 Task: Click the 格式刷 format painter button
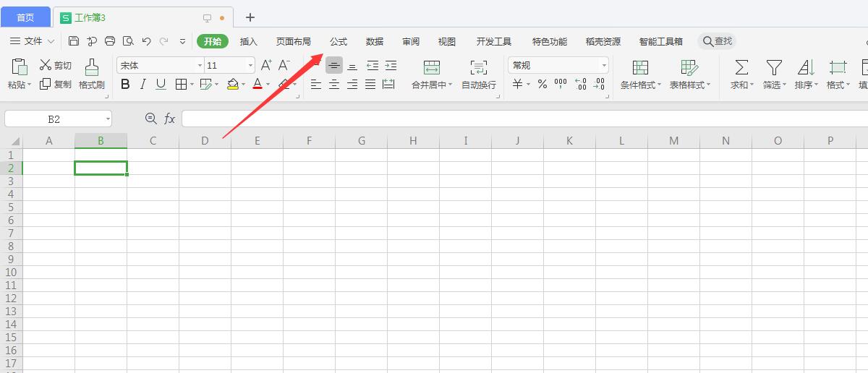[92, 75]
